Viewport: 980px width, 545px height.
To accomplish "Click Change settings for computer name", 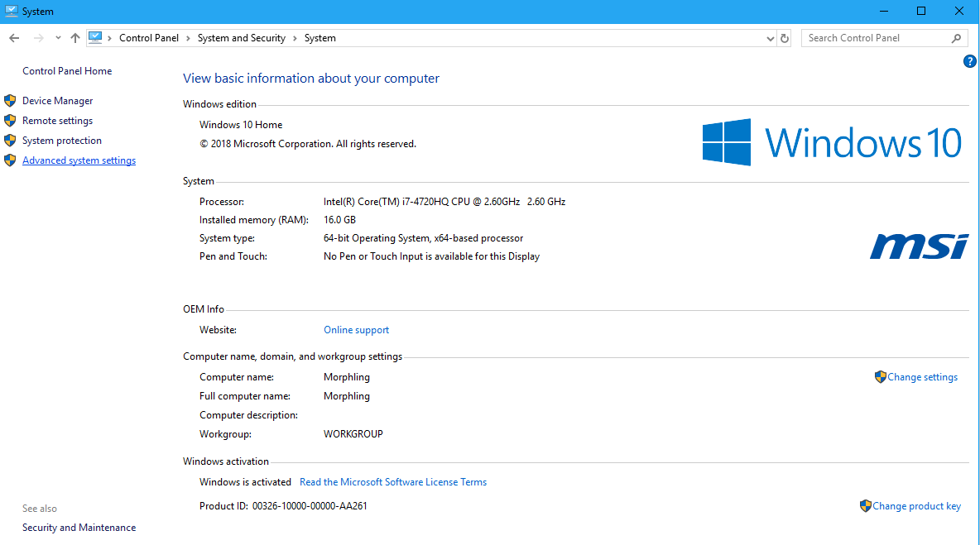I will pyautogui.click(x=923, y=377).
